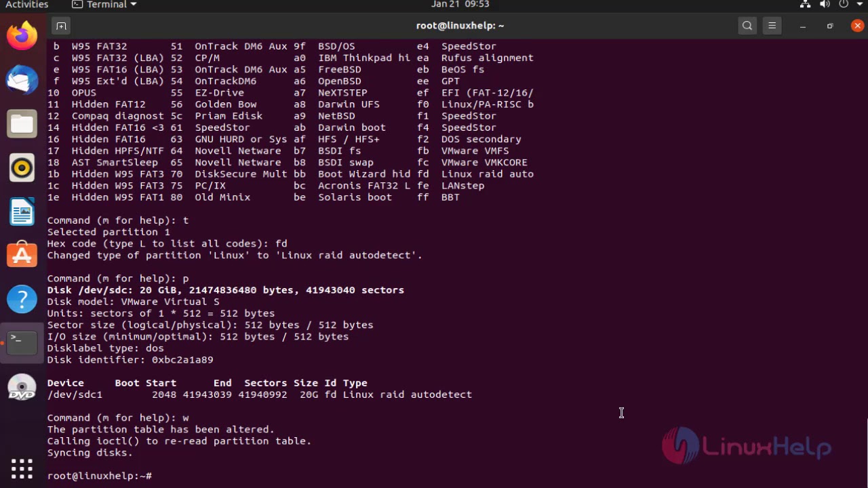
Task: Open the Help icon in dock
Action: tap(22, 300)
